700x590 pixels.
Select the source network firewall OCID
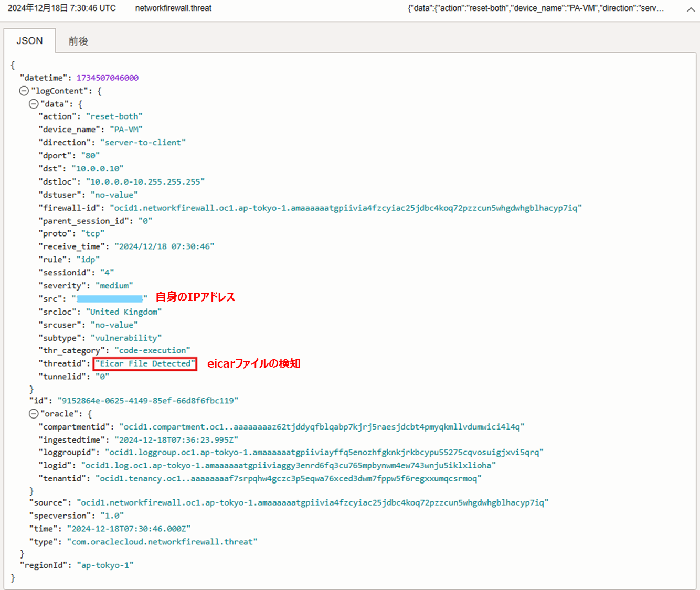coord(312,502)
